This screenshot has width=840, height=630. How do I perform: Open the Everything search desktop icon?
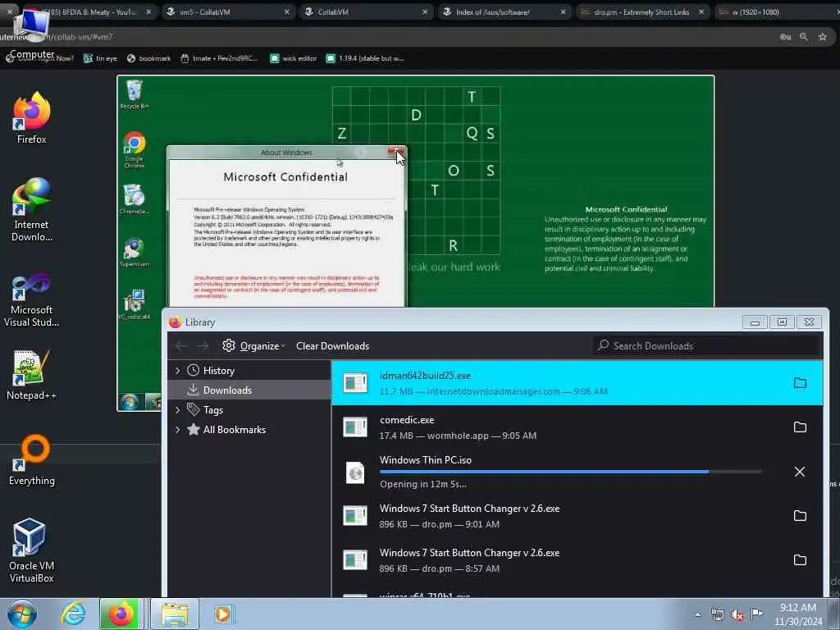click(x=32, y=460)
